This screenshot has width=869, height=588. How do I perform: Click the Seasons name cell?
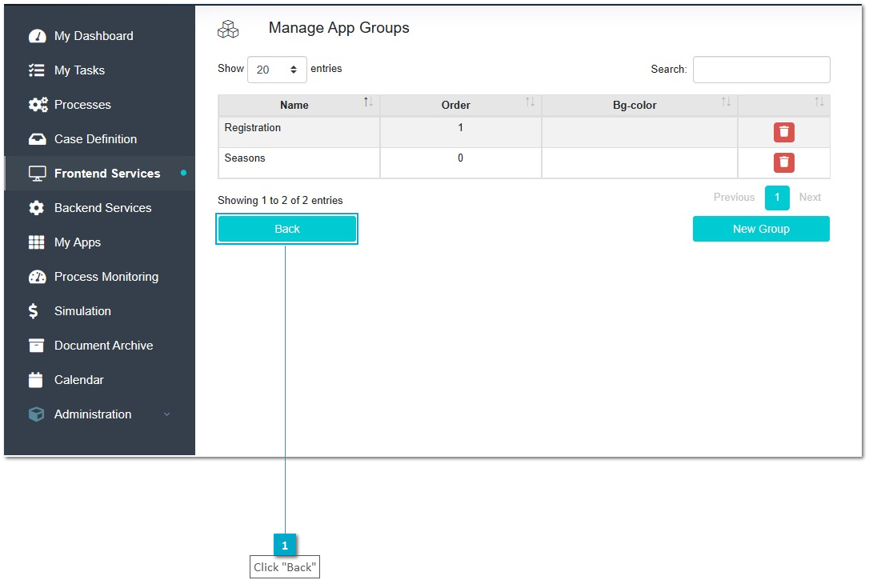click(298, 163)
